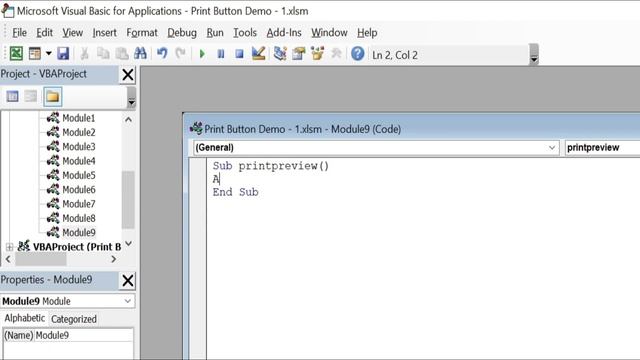Open the Run menu
The height and width of the screenshot is (360, 640).
click(x=215, y=33)
